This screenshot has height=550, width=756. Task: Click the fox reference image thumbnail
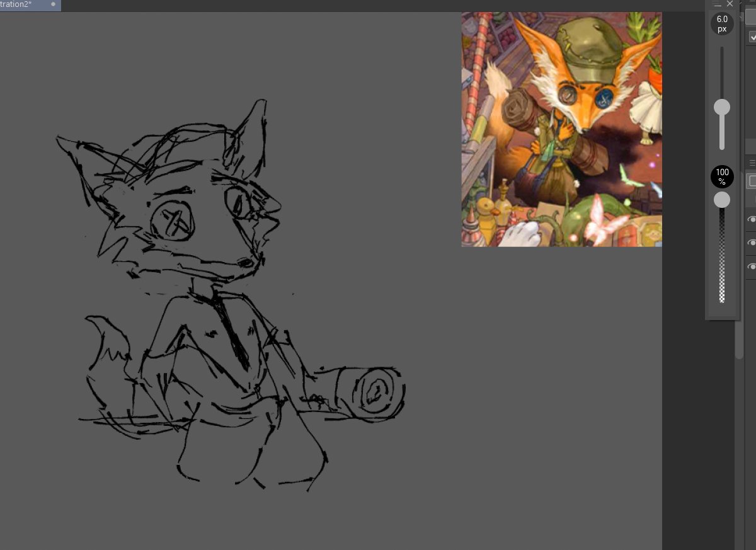[x=561, y=129]
